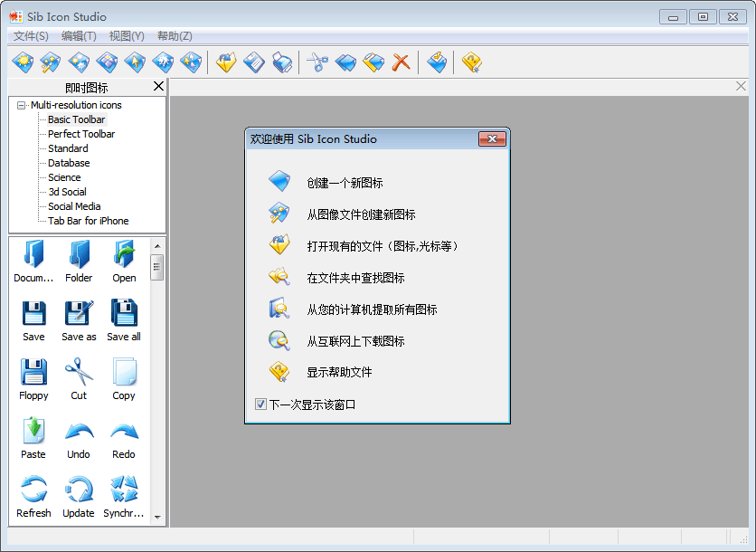Click the scissors icon in main toolbar
Image resolution: width=756 pixels, height=552 pixels.
[317, 62]
